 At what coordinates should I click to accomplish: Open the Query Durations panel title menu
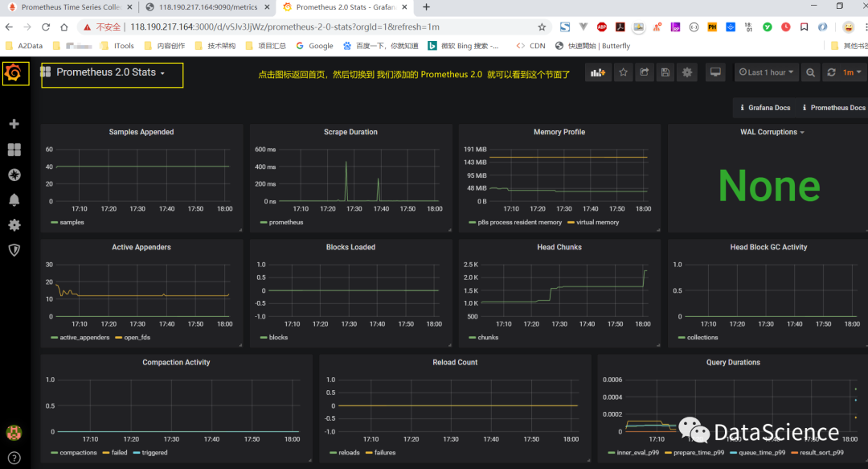pos(733,363)
